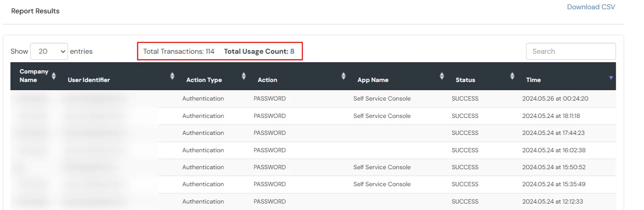The image size is (644, 210).
Task: Sort by Action Type column arrows
Action: point(244,76)
